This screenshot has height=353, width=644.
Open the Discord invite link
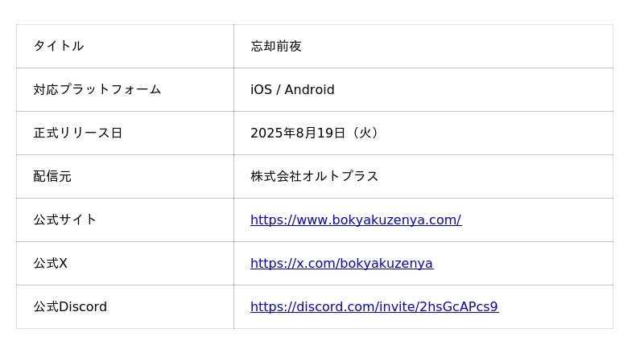tap(374, 307)
